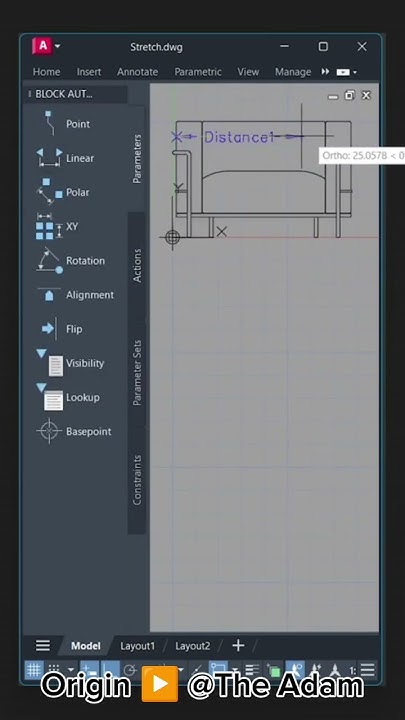Screen dimensions: 405x720
Task: Switch to the Constraints palette tab
Action: click(x=136, y=480)
